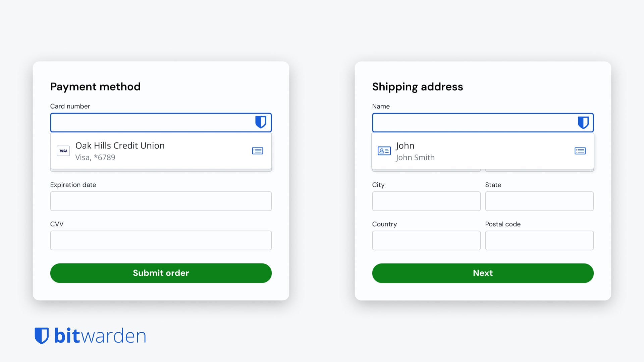Click the Bitwarden shield in the card number field
Image resolution: width=644 pixels, height=362 pixels.
261,122
